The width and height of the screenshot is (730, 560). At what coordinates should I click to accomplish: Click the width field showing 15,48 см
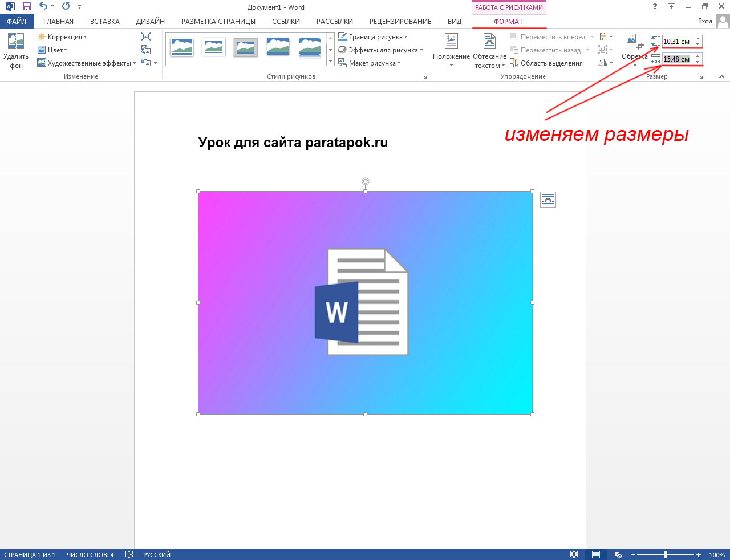point(678,59)
